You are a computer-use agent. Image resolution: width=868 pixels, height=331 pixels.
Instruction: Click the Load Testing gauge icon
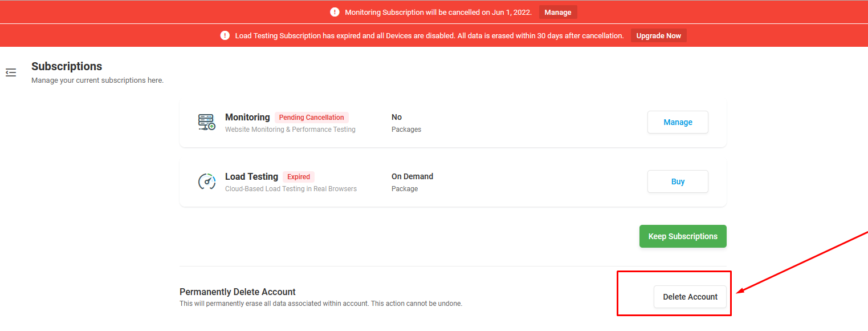(207, 181)
